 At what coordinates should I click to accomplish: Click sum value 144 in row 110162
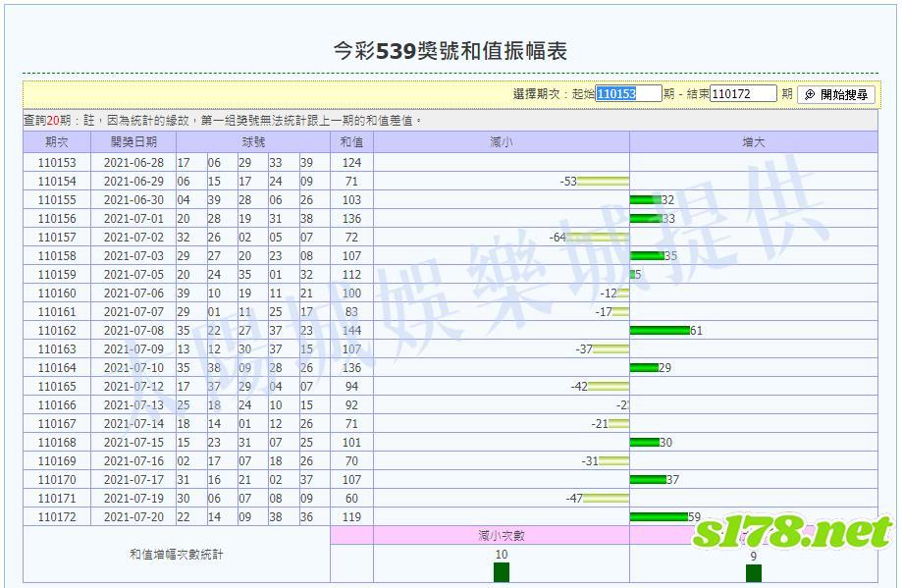pyautogui.click(x=351, y=330)
